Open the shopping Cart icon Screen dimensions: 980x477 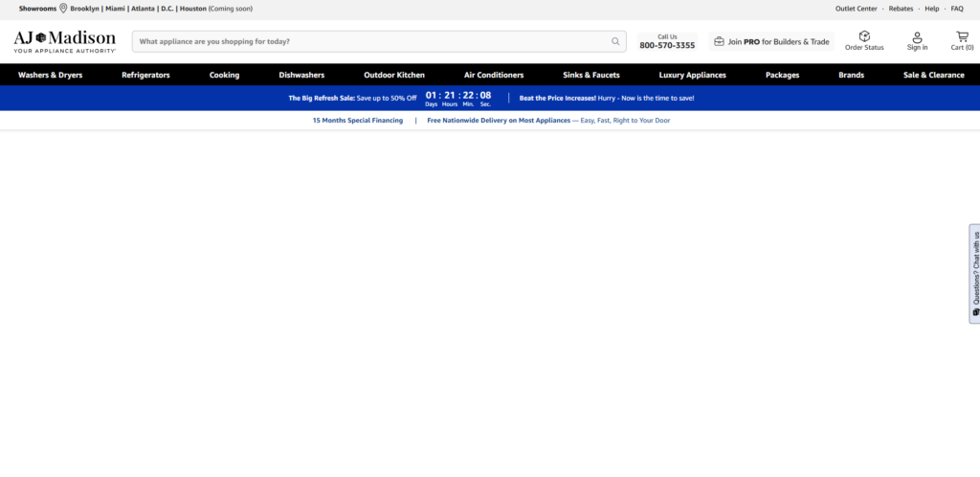tap(962, 36)
